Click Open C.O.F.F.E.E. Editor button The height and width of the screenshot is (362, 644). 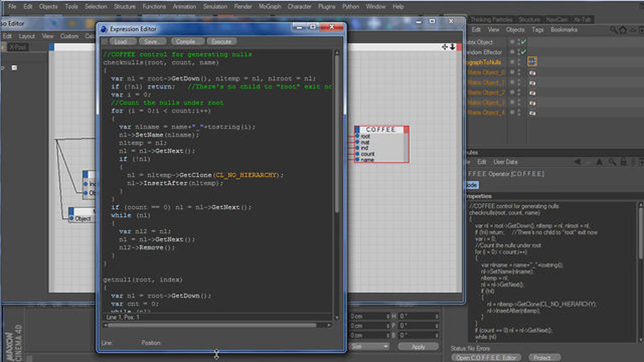click(x=486, y=358)
